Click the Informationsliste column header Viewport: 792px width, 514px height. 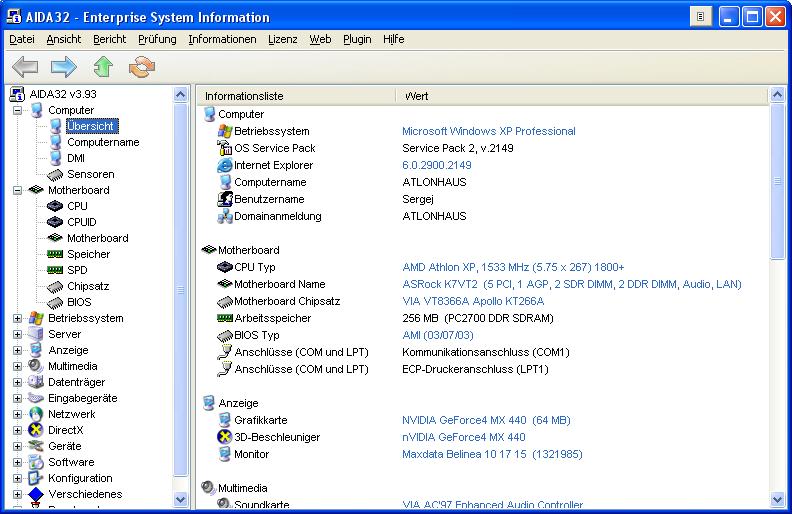point(296,96)
